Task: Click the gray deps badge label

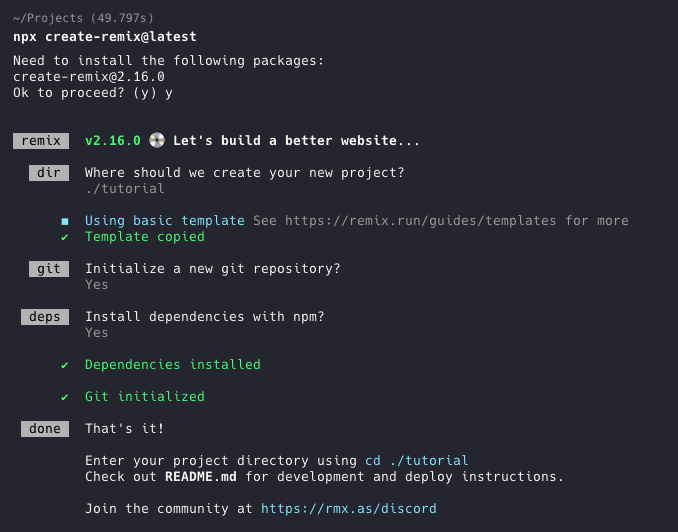Action: coord(45,317)
